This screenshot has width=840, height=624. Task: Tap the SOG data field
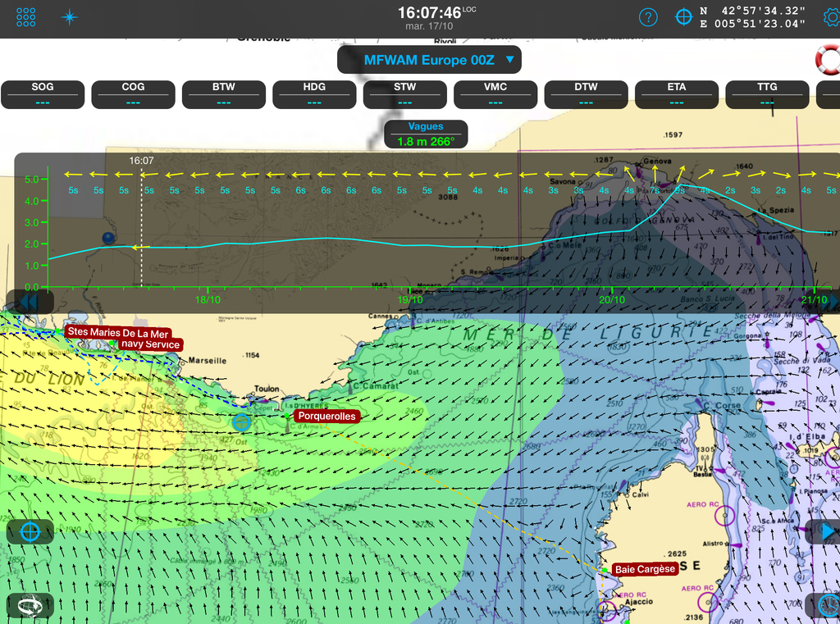(x=43, y=95)
